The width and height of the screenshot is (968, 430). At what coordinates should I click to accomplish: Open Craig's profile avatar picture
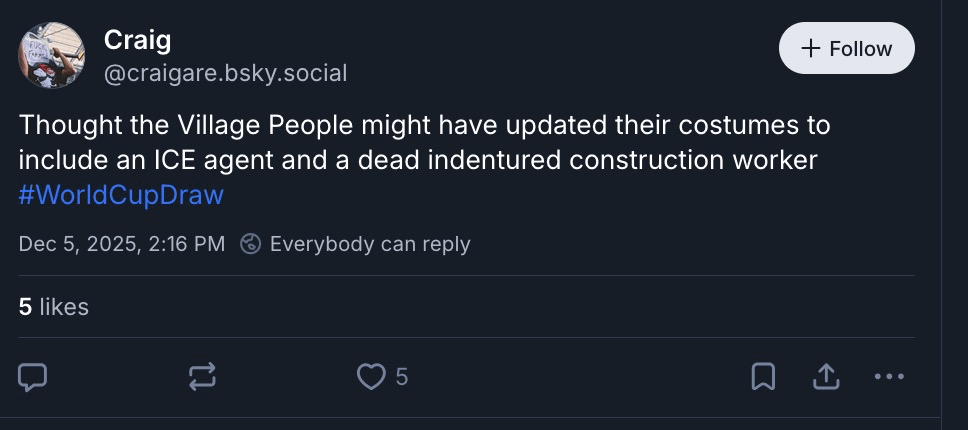coord(51,56)
